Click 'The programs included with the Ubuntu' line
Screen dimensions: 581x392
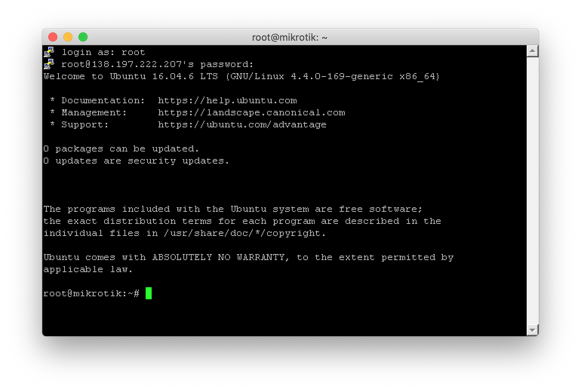tap(233, 209)
